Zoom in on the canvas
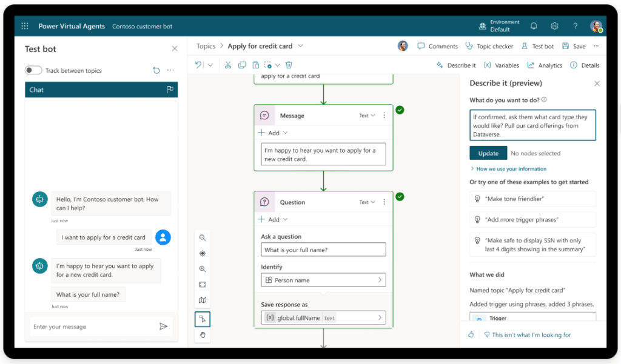Image resolution: width=621 pixels, height=364 pixels. click(203, 269)
